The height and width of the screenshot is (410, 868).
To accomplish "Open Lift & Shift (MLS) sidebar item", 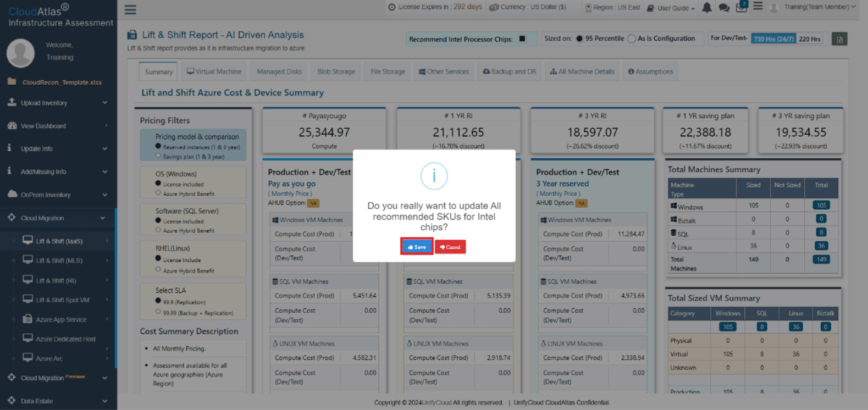I will [59, 261].
